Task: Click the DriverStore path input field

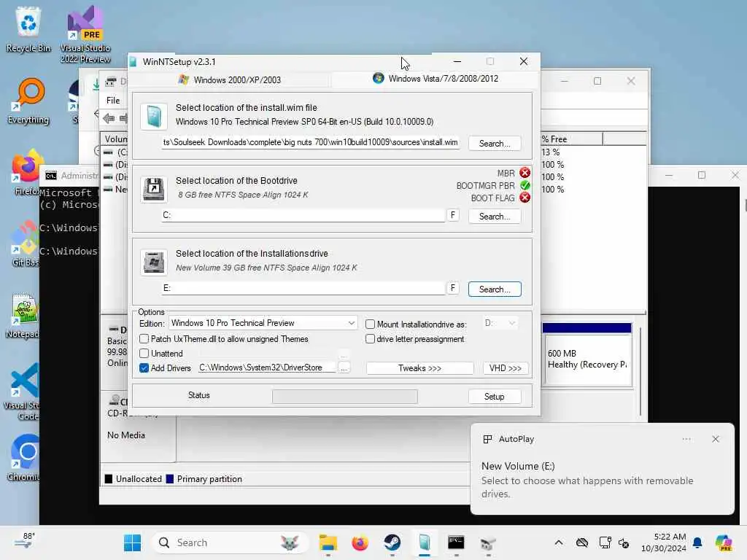Action: pos(267,367)
